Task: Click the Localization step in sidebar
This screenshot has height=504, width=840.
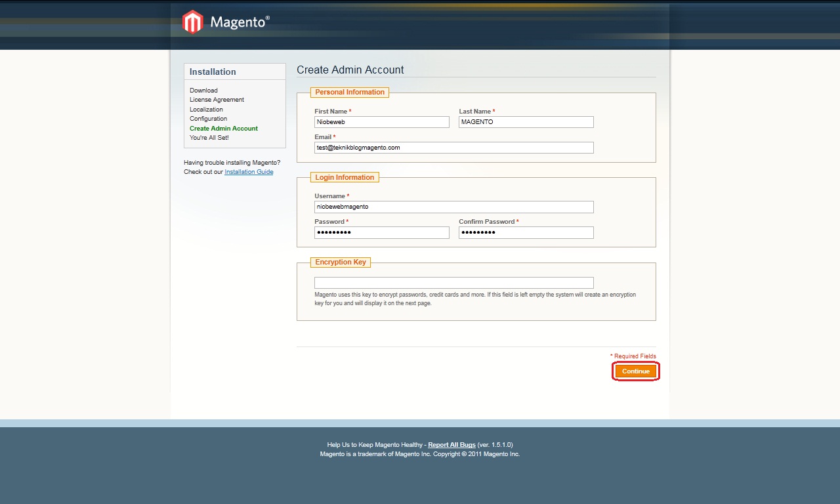Action: point(206,110)
